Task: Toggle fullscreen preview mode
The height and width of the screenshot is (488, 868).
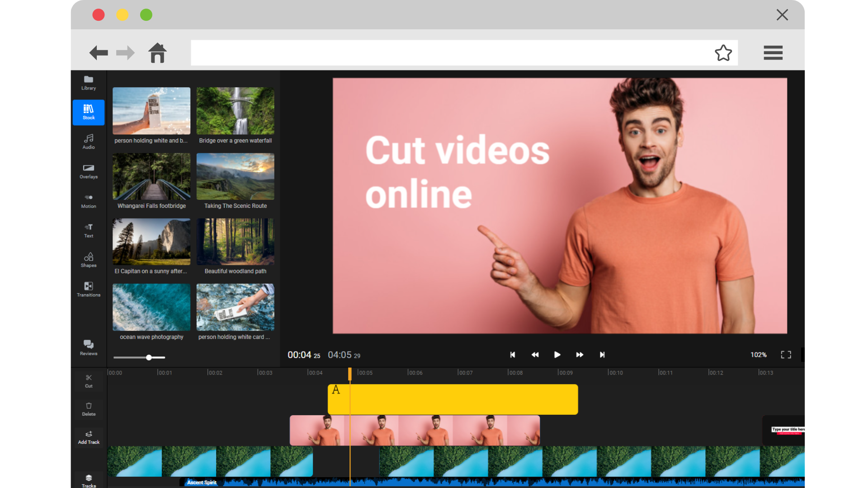Action: (786, 355)
